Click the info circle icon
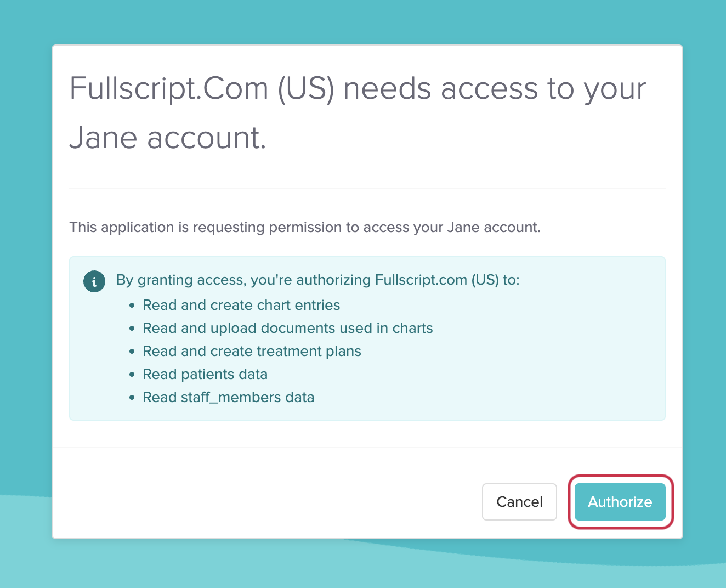This screenshot has width=726, height=588. pyautogui.click(x=94, y=281)
